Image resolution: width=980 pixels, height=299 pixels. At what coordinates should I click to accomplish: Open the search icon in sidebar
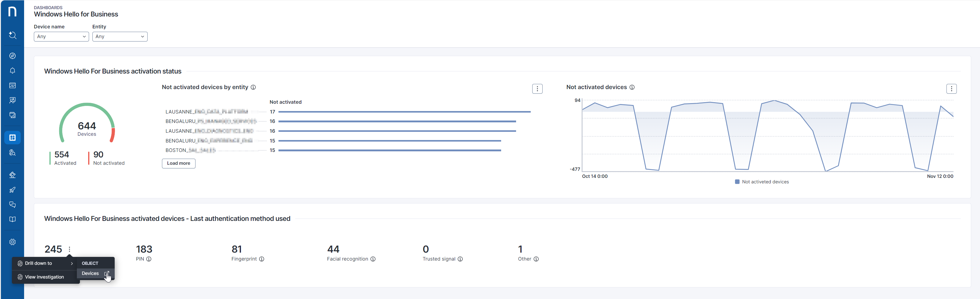click(x=13, y=35)
